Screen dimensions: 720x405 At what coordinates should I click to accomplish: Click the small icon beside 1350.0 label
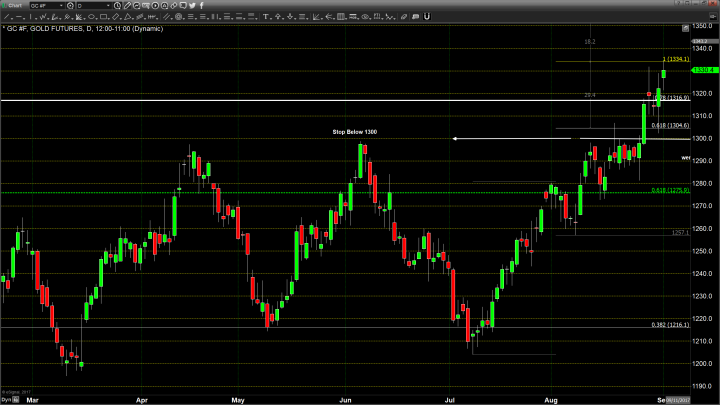point(686,28)
